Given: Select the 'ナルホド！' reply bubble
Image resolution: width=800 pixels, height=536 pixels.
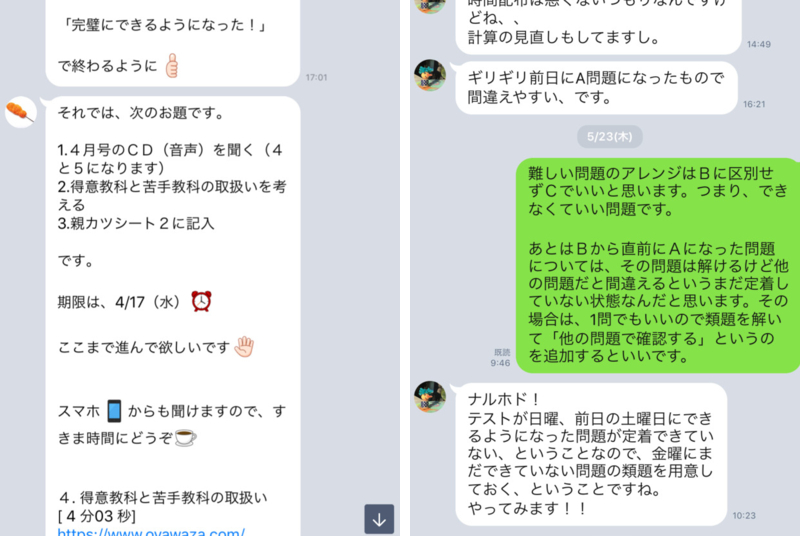Looking at the screenshot, I should click(591, 454).
